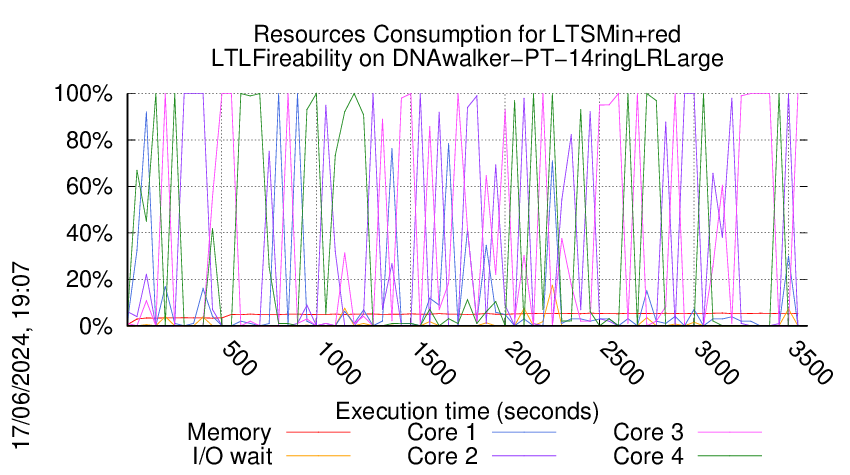Click the 3000 x-axis tick label
850x475 pixels.
tap(716, 363)
